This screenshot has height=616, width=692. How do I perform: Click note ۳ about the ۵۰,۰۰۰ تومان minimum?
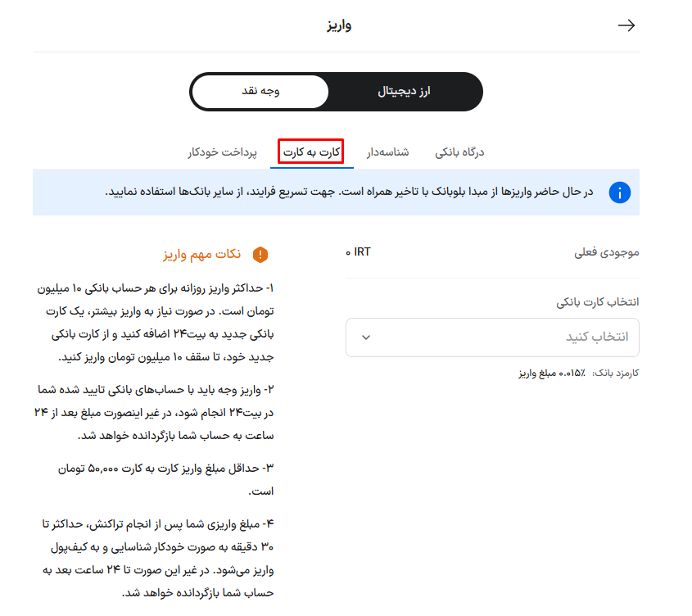click(165, 479)
